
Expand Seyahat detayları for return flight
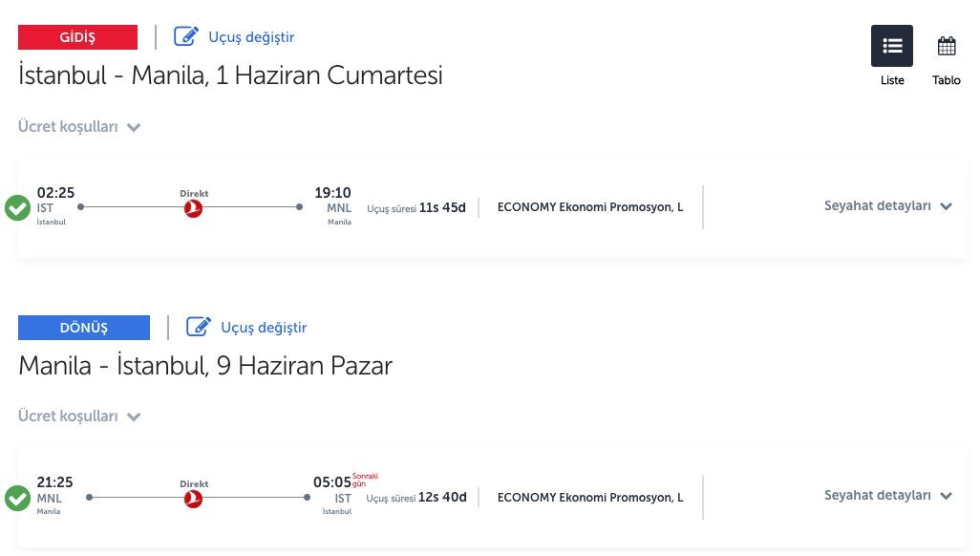(x=887, y=495)
